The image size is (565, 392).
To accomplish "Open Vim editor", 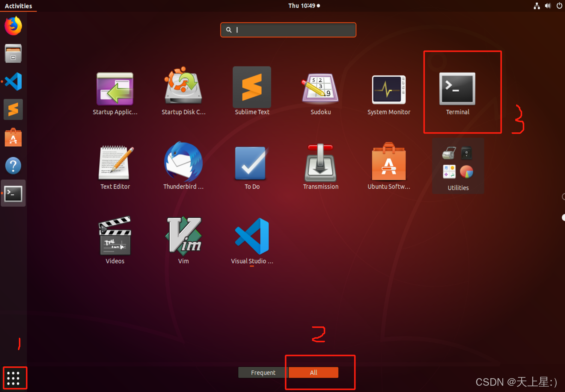I will click(183, 240).
